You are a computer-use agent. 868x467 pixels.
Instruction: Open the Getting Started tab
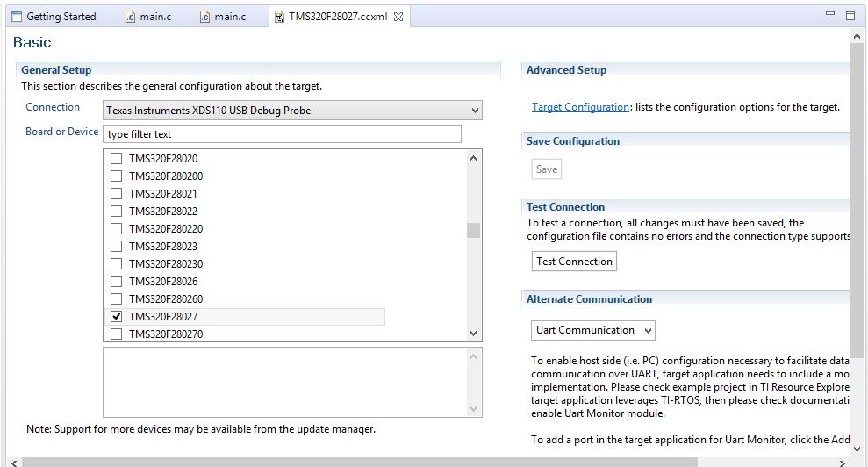click(x=54, y=17)
